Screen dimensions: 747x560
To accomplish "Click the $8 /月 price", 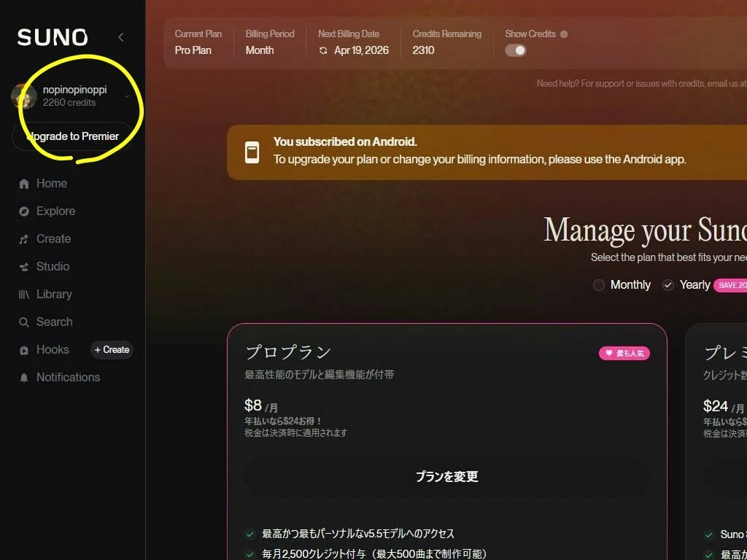I will (x=261, y=405).
